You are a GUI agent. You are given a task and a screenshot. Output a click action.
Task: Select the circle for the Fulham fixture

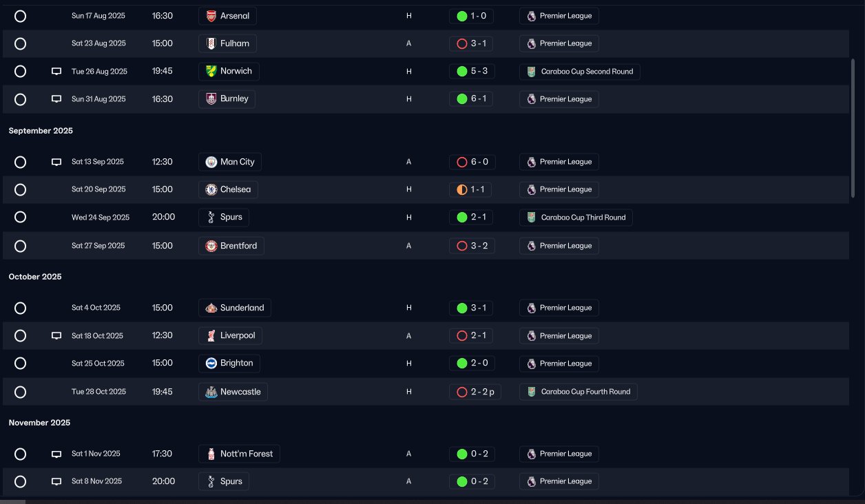[20, 43]
